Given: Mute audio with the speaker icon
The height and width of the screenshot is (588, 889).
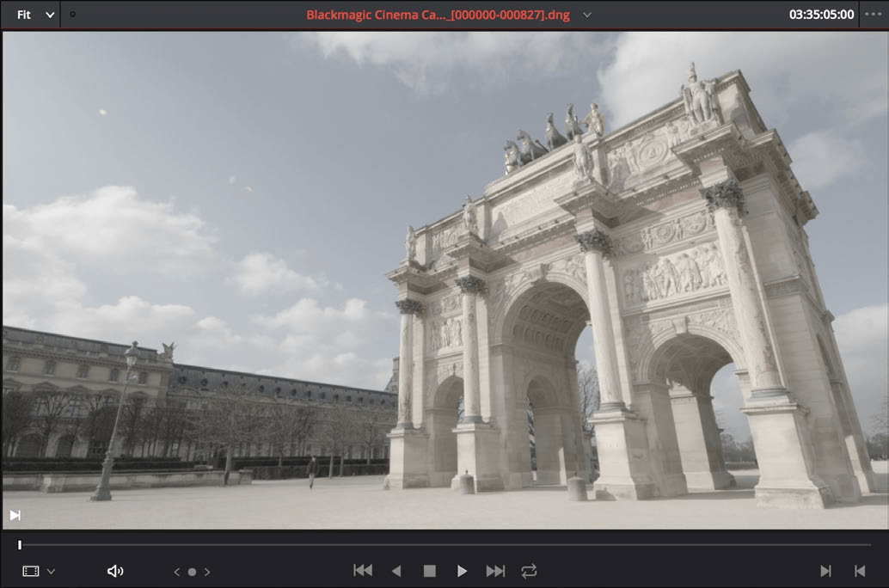Looking at the screenshot, I should point(115,572).
